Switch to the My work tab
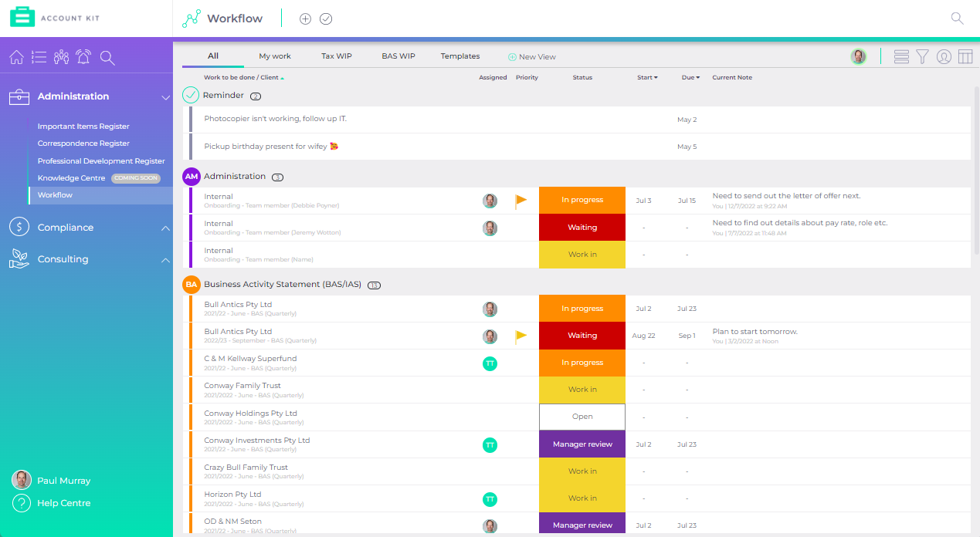Screen dimensions: 980x537 click(274, 56)
